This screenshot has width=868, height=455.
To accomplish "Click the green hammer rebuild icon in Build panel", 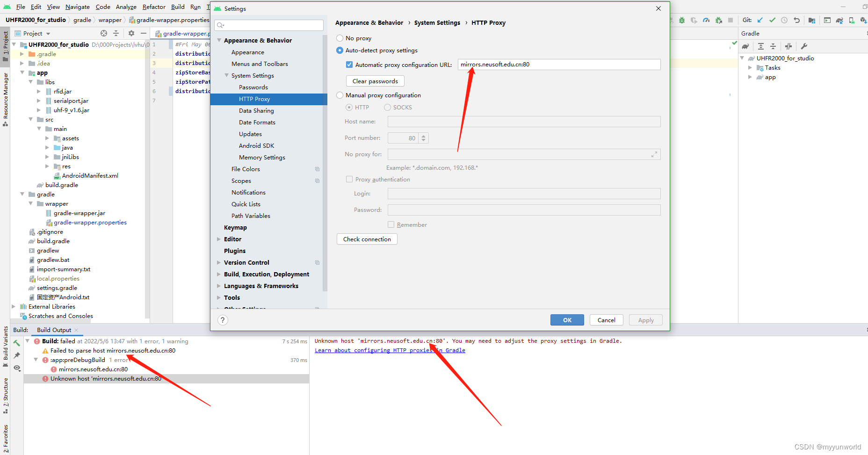I will 17,343.
